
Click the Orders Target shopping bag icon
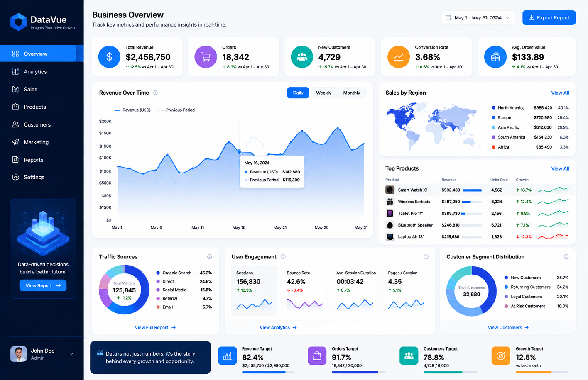[x=317, y=356]
